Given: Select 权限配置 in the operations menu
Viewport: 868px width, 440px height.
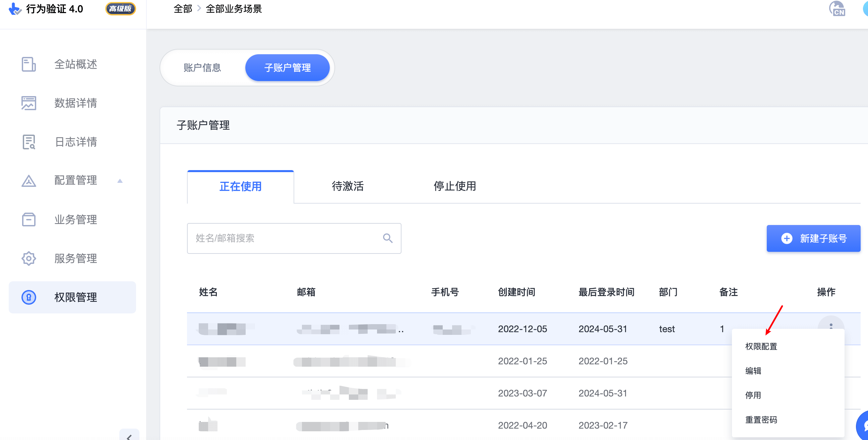Looking at the screenshot, I should [x=761, y=346].
